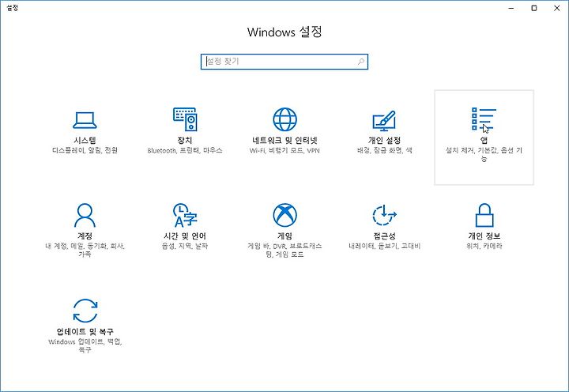Open the 게임 Xbox icon
Image resolution: width=569 pixels, height=392 pixels.
pos(284,215)
